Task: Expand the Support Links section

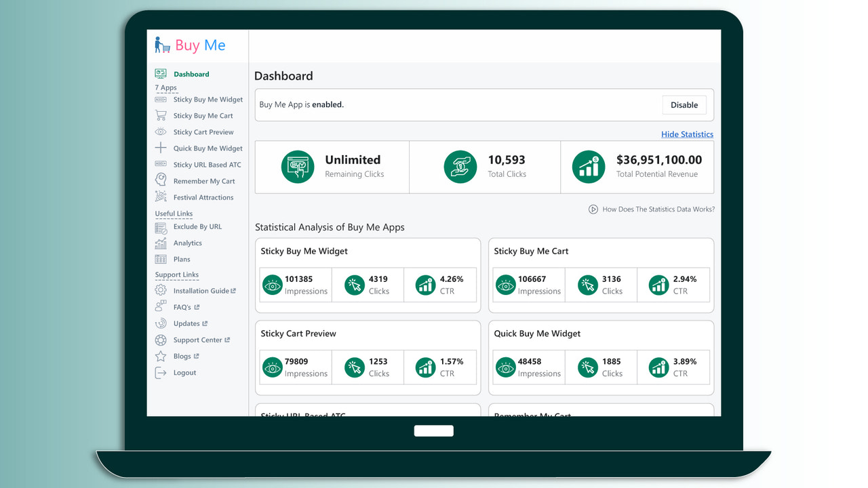Action: tap(176, 274)
